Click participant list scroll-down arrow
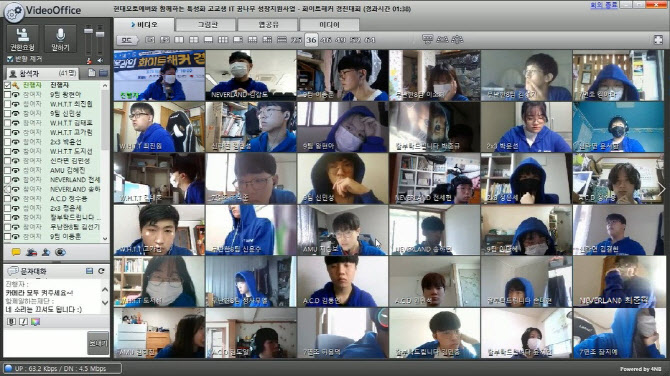Viewport: 670px width, 376px height. coord(105,239)
